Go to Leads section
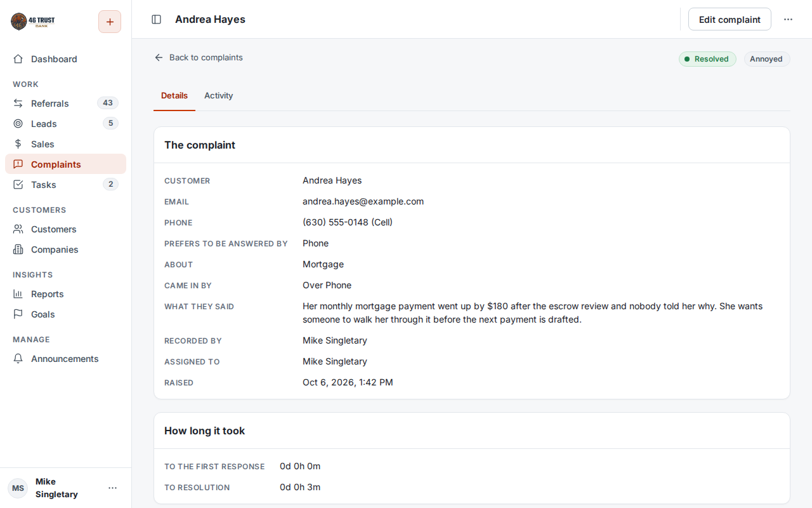The width and height of the screenshot is (812, 508). pos(66,124)
